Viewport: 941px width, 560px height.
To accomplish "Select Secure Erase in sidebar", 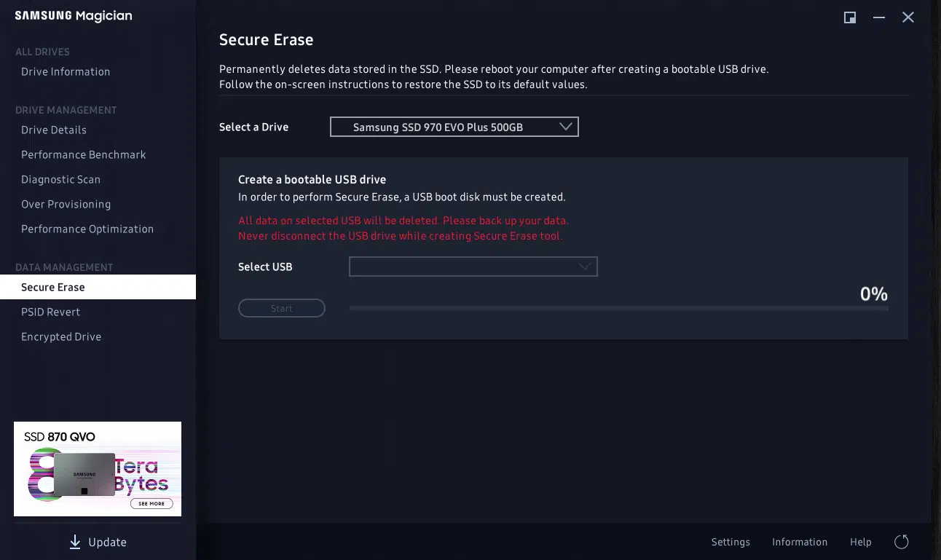I will pyautogui.click(x=98, y=287).
